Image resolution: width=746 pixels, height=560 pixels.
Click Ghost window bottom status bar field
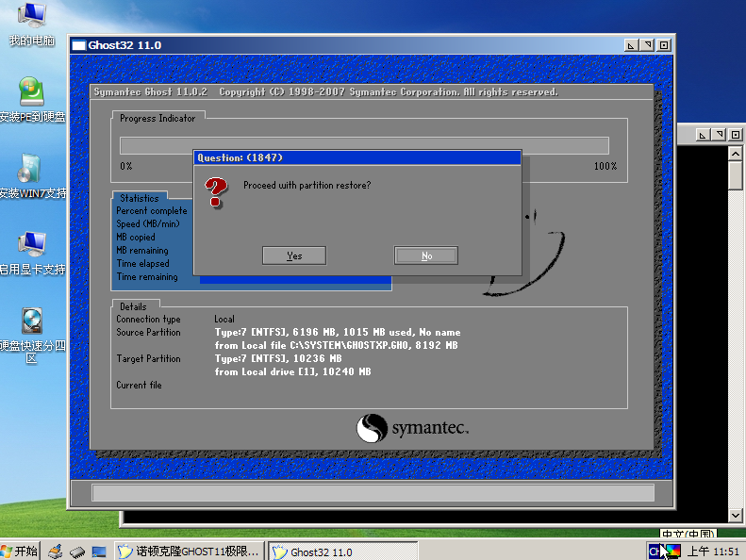tap(373, 493)
